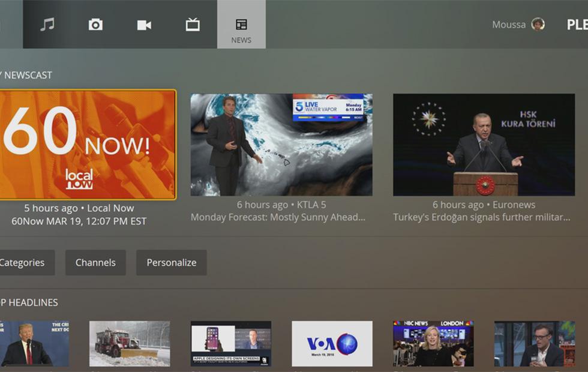
Task: Click the '60Now MAR 19, 12:07 PM EST' title
Action: click(x=79, y=221)
